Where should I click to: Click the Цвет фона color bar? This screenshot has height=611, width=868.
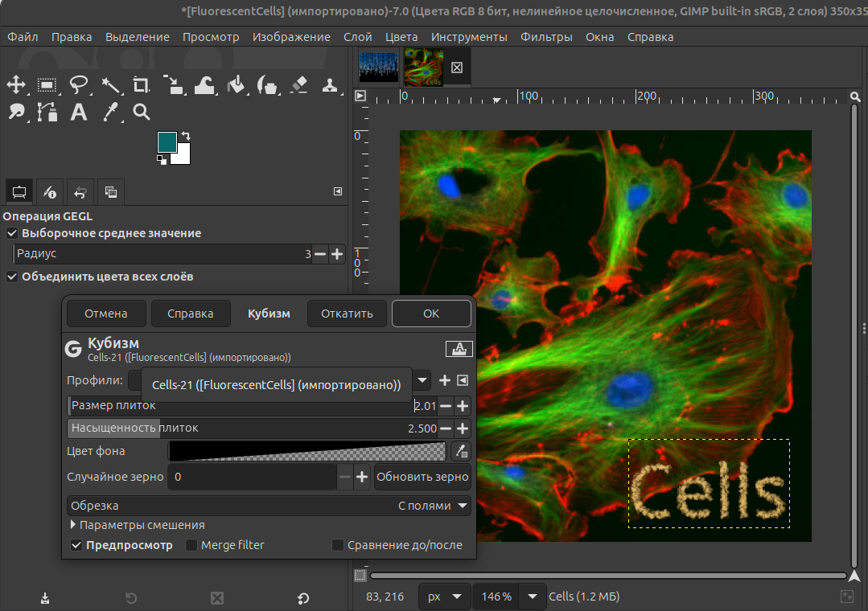[x=306, y=451]
